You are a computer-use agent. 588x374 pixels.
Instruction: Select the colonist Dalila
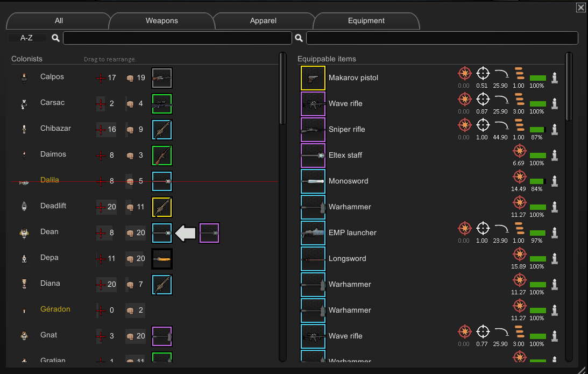[x=49, y=180]
